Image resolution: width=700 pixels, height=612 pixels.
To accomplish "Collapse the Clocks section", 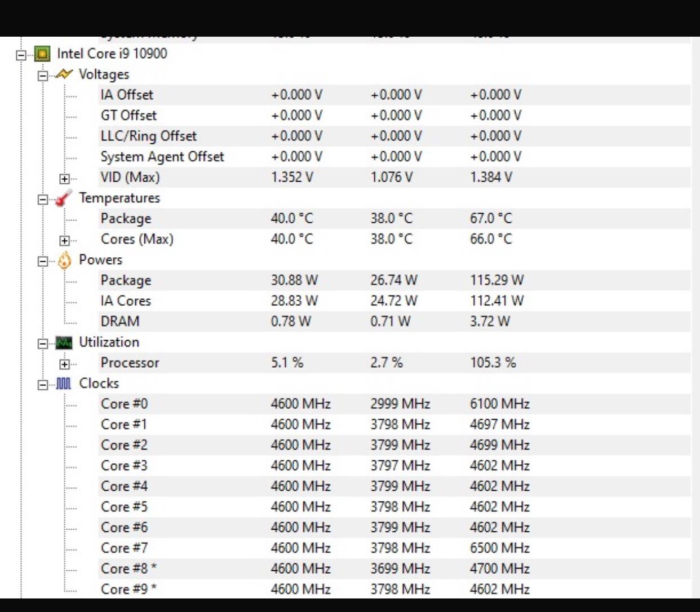I will [x=43, y=385].
